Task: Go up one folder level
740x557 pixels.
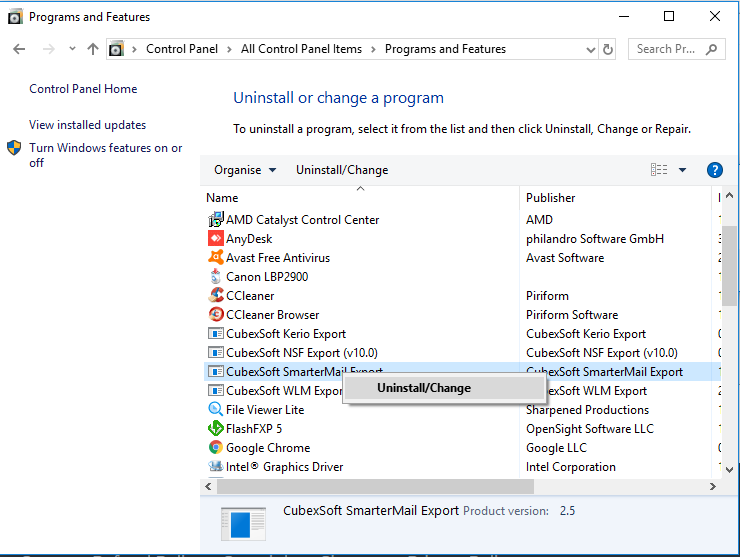Action: (93, 49)
